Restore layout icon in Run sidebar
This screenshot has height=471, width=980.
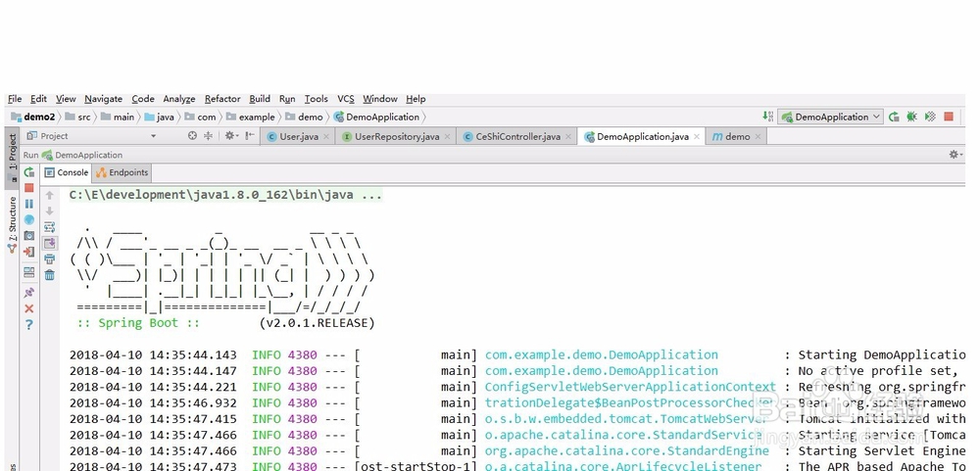click(x=28, y=272)
